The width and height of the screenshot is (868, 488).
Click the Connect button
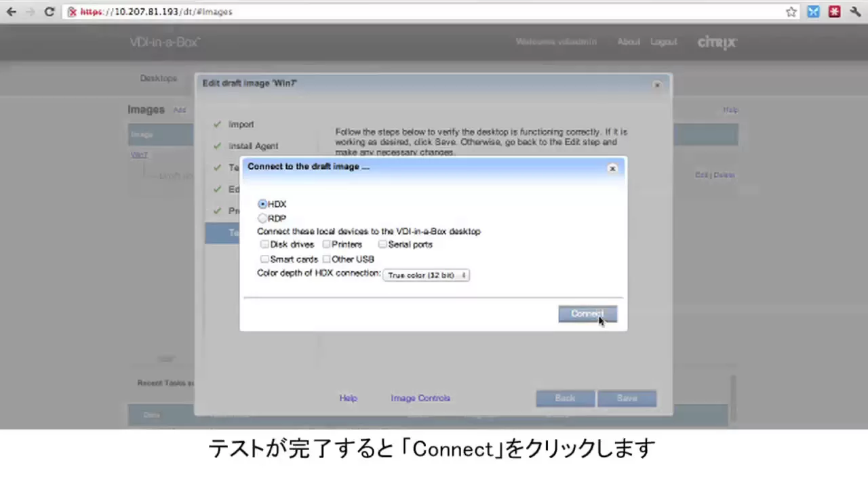(587, 314)
